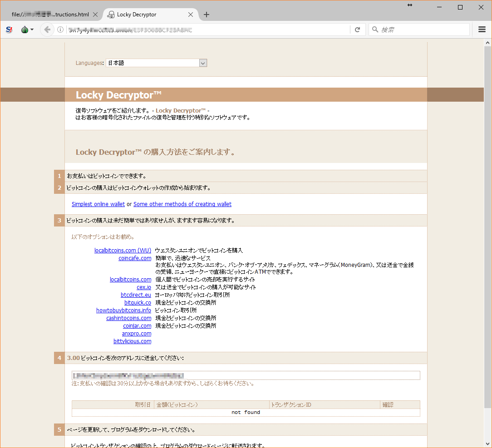Go back with the back arrow button
Screen dimensions: 492x448
[47, 30]
